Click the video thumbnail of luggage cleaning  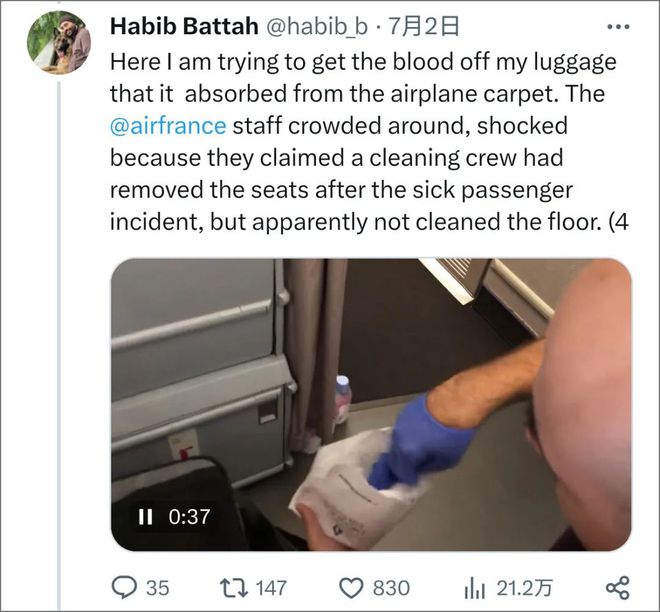coord(371,404)
